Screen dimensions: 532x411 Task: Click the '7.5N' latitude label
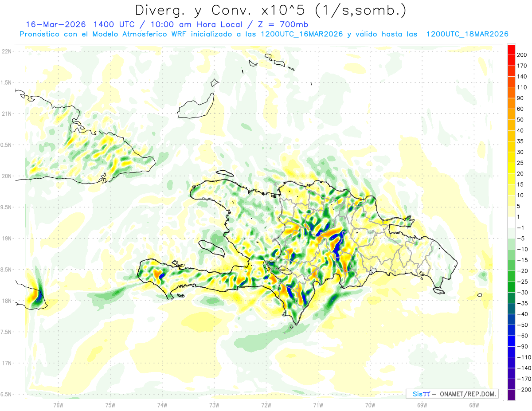[6, 332]
